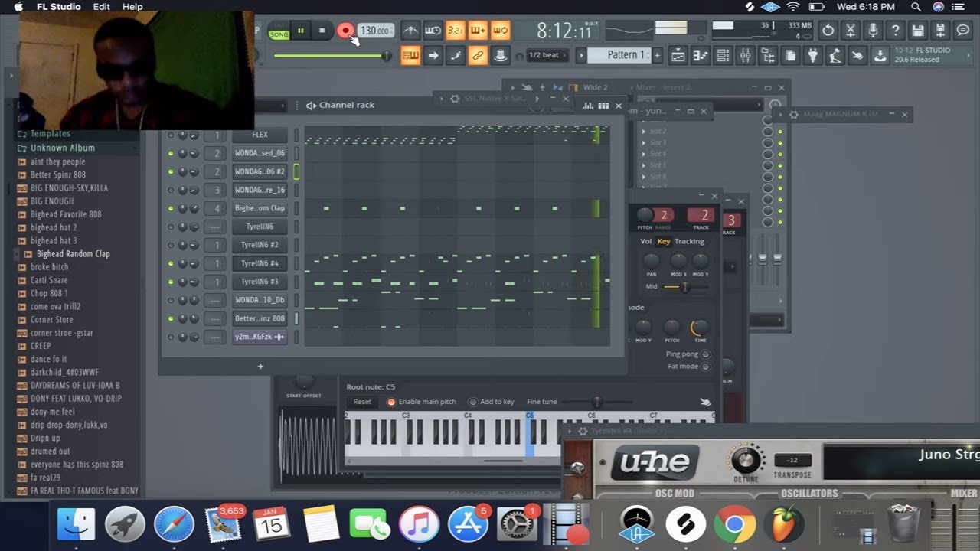This screenshot has height=551, width=980.
Task: Enable the TyrellN6 channel mute LED
Action: [x=171, y=227]
